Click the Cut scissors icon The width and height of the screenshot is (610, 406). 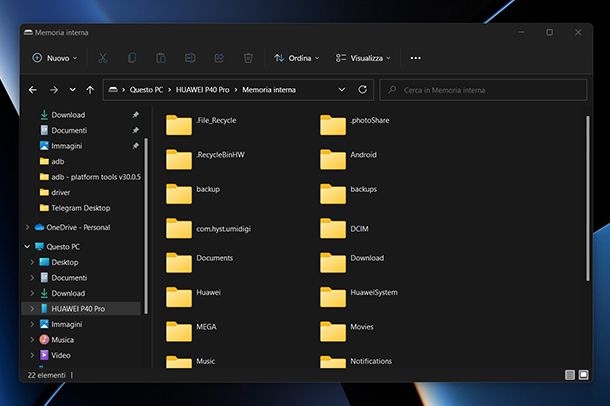[103, 58]
